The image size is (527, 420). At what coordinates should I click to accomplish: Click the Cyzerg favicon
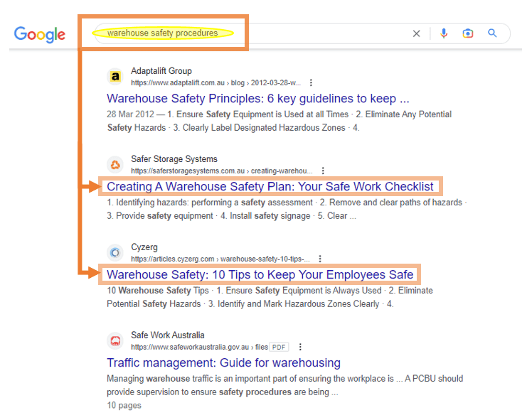(x=115, y=252)
